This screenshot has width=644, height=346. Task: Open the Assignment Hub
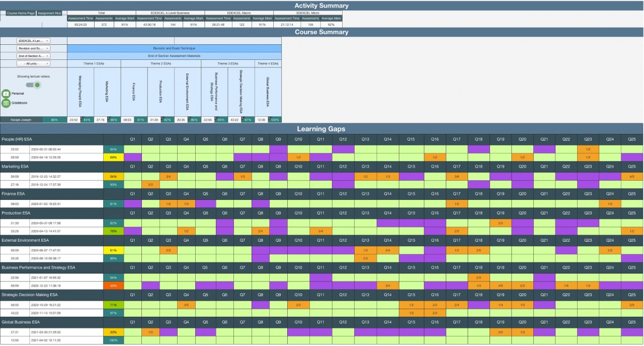tap(52, 13)
